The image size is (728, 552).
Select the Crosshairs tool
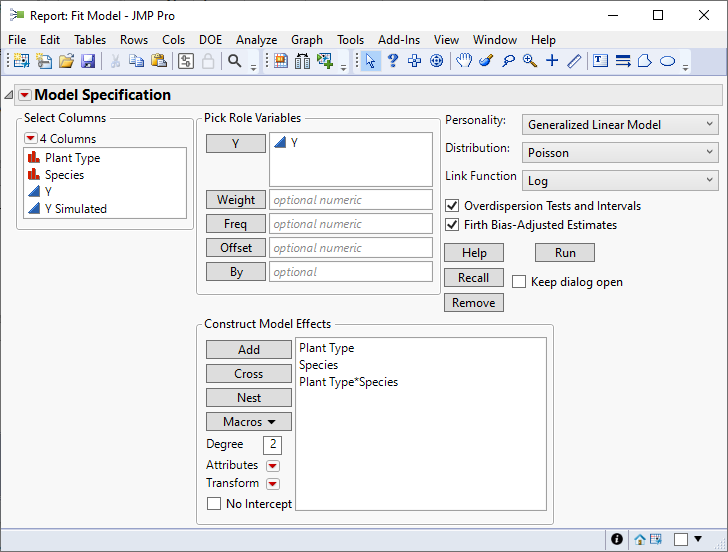coord(552,61)
